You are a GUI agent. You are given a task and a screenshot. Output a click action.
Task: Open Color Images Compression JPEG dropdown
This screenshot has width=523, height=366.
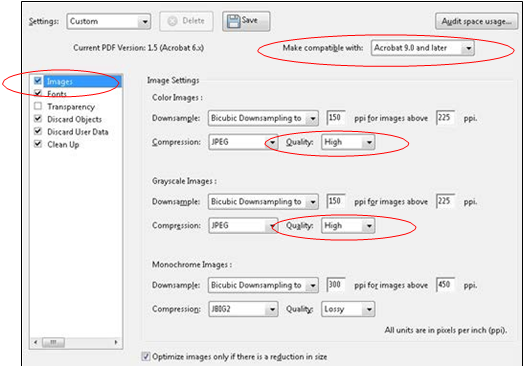click(x=243, y=142)
